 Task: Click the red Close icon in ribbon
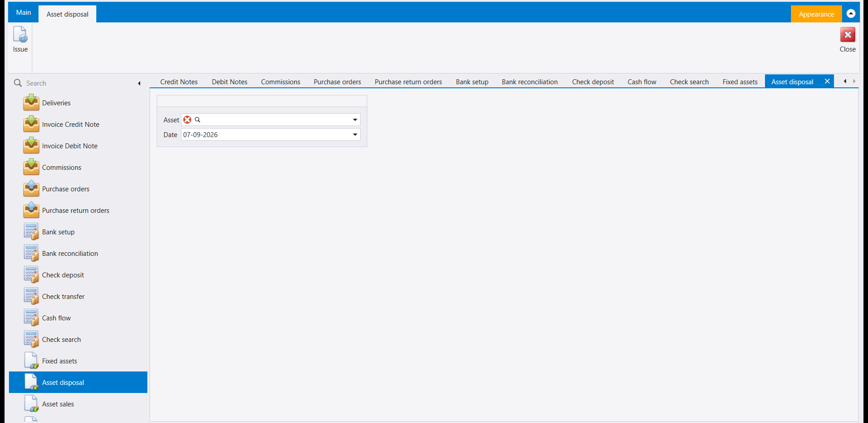pyautogui.click(x=847, y=35)
